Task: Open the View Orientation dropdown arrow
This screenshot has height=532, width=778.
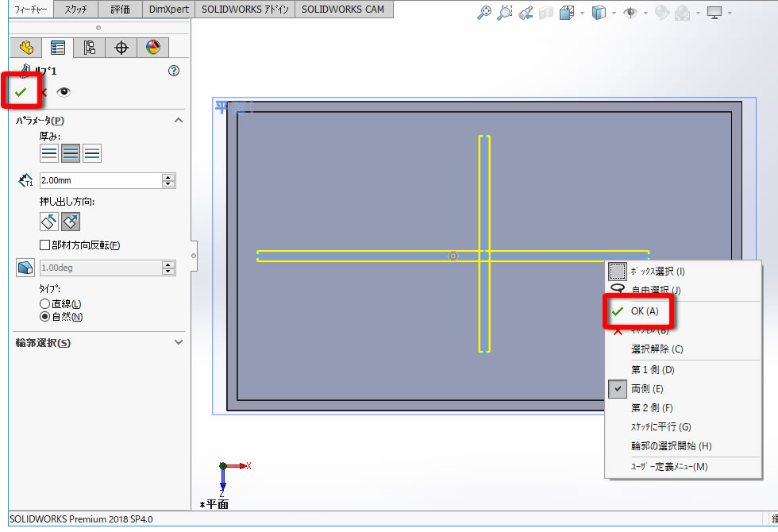Action: (x=582, y=13)
